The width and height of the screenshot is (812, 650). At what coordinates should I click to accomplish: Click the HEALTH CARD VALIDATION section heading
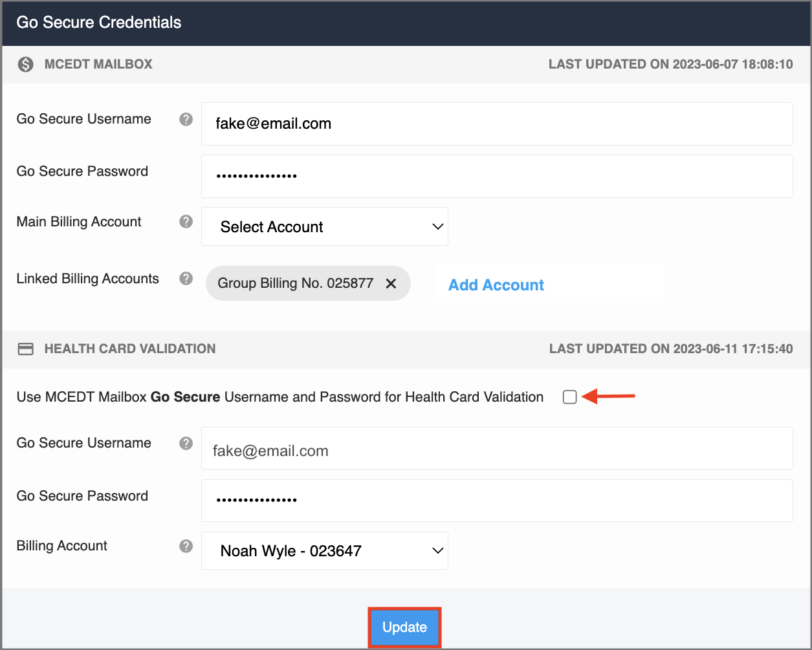pyautogui.click(x=129, y=349)
